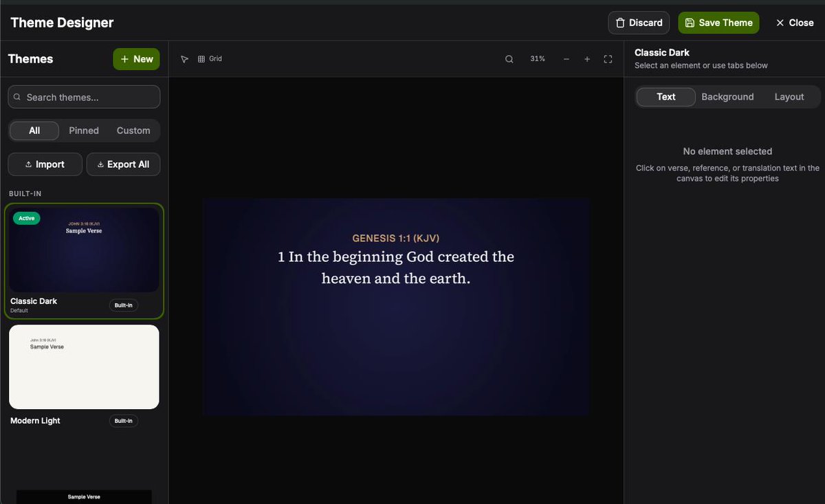
Task: Click the Modern Light theme name label
Action: pos(35,421)
